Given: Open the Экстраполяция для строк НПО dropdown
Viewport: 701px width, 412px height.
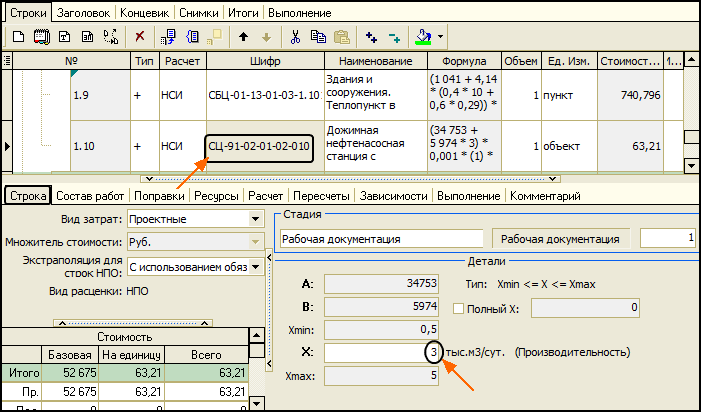Looking at the screenshot, I should click(x=255, y=267).
